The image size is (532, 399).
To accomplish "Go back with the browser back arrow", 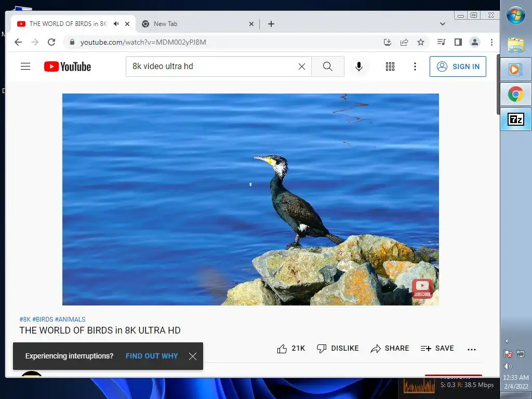I will click(18, 42).
